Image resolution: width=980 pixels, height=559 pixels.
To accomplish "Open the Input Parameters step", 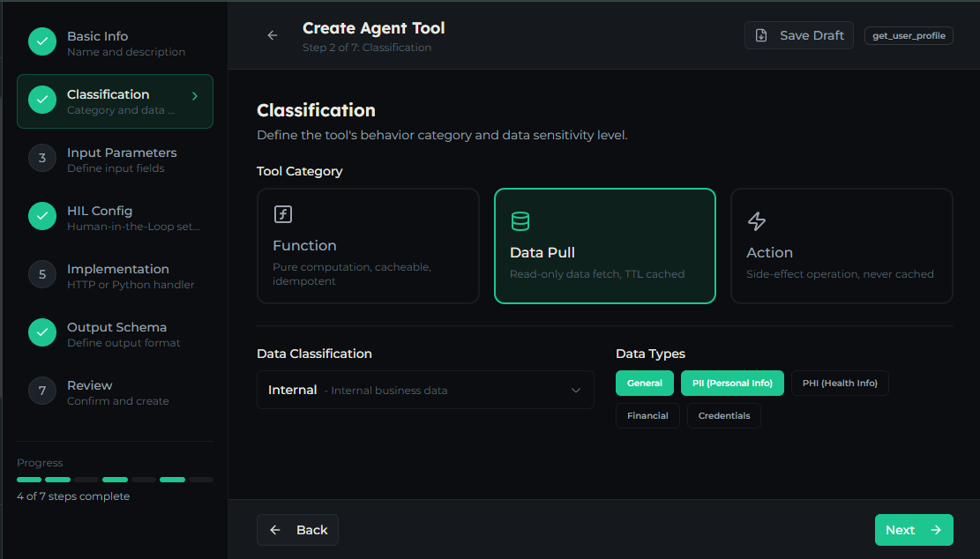I will (x=115, y=160).
